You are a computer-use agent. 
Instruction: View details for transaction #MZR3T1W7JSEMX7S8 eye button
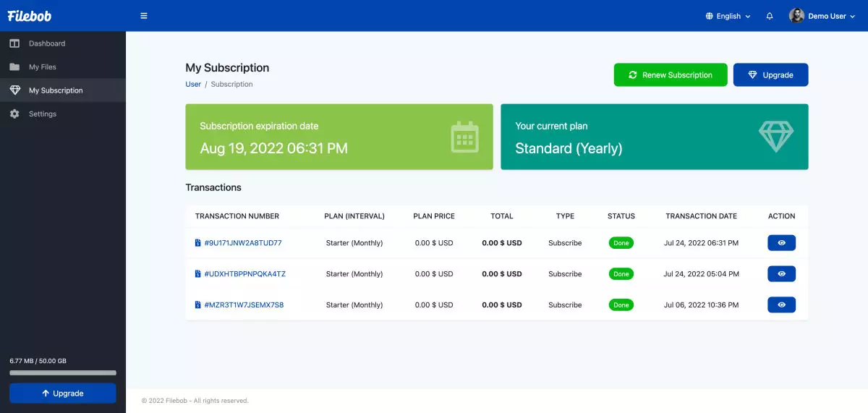(781, 305)
